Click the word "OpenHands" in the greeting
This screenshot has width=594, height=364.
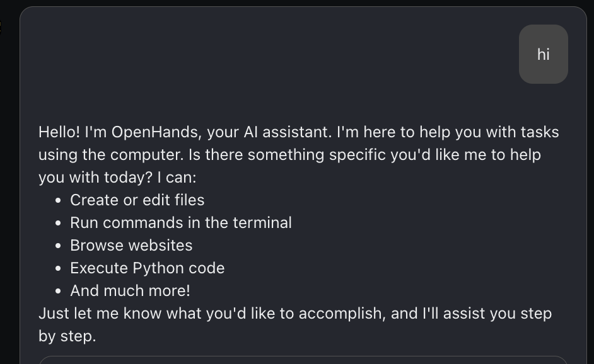click(x=154, y=132)
